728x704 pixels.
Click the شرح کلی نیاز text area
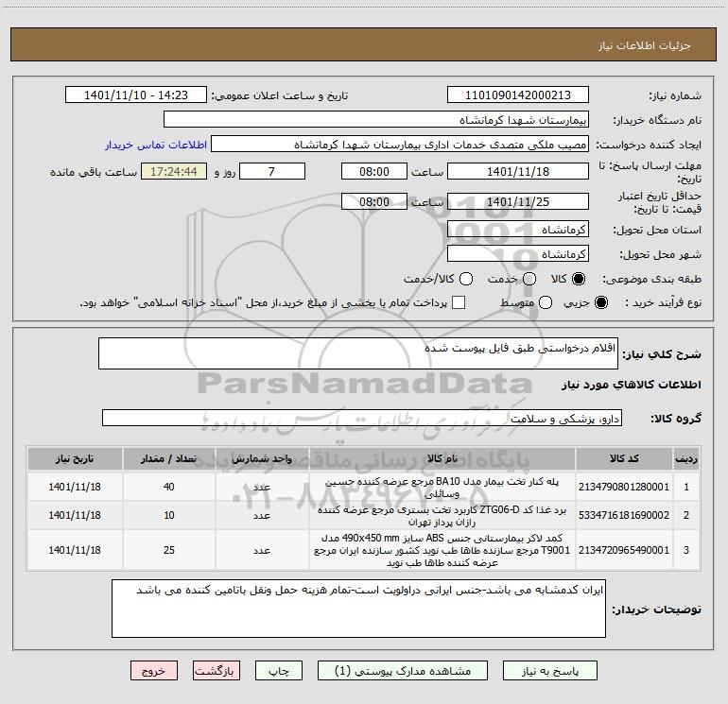coord(358,353)
